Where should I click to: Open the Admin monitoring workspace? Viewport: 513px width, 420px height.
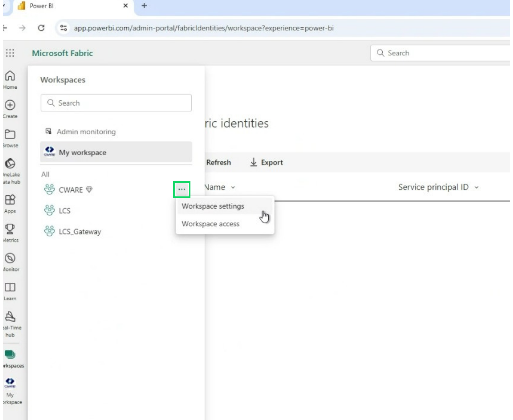coord(86,132)
